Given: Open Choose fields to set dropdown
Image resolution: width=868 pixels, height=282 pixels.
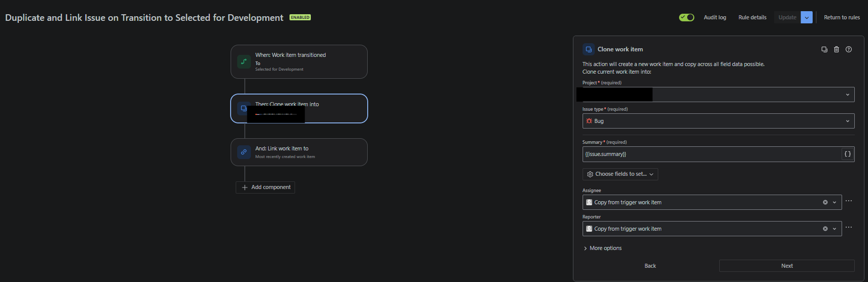Looking at the screenshot, I should (620, 174).
